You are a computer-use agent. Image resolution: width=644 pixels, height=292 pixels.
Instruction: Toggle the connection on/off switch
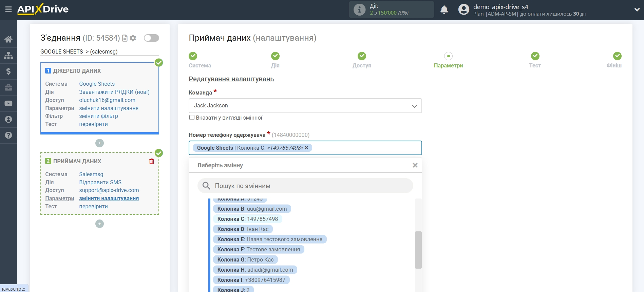coord(151,38)
